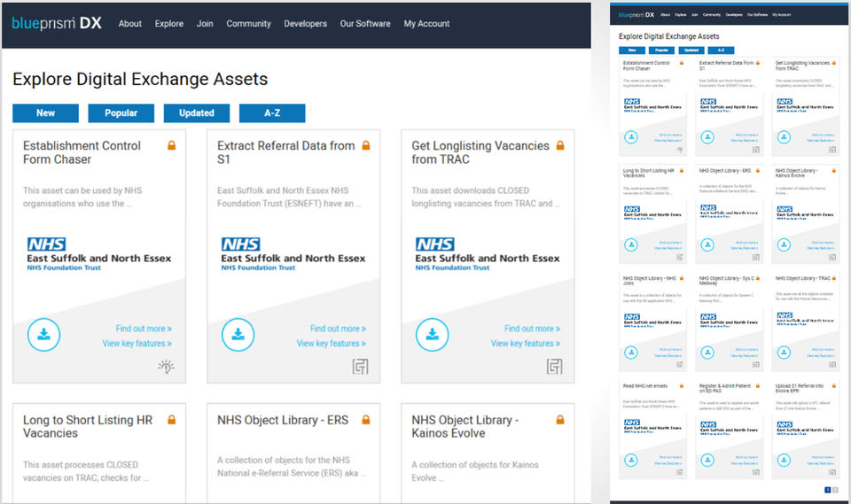
Task: Open Developers menu in the large navigation bar
Action: point(305,24)
